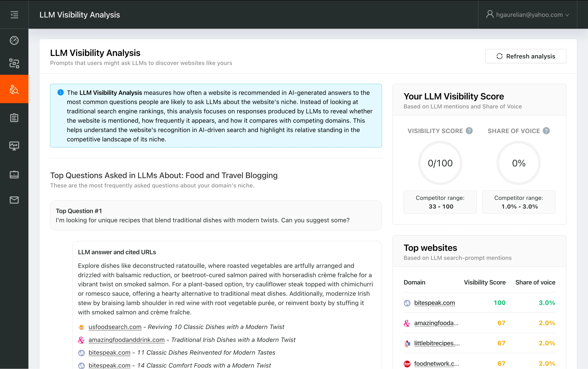Open the clipboard report sidebar icon
Viewport: 588px width, 369px height.
click(14, 118)
